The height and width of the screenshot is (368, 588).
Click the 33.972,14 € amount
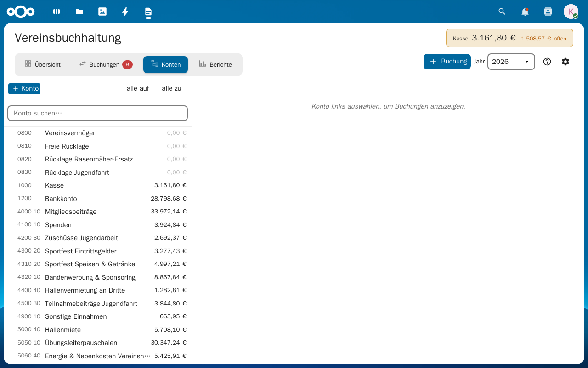point(169,212)
